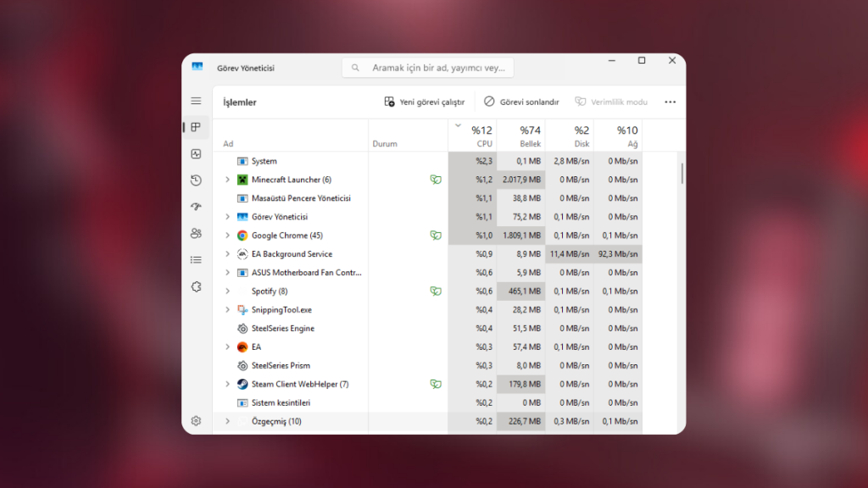Open the hamburger navigation menu
Screen dimensions: 868x488
(196, 101)
